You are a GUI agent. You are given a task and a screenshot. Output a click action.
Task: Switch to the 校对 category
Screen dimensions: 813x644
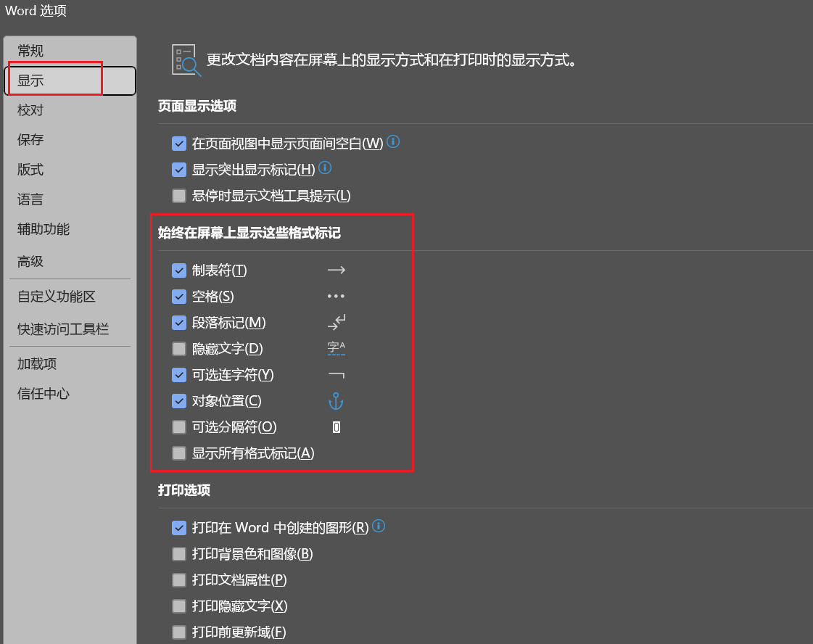[30, 110]
